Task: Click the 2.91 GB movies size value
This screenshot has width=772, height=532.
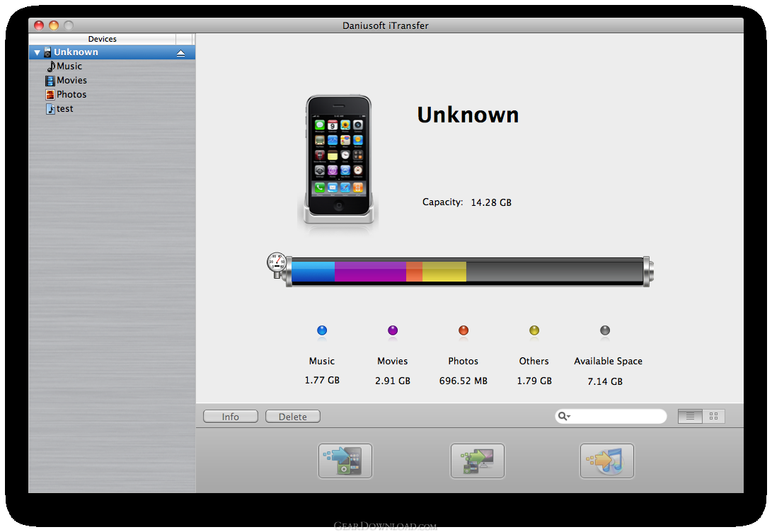Action: point(393,381)
